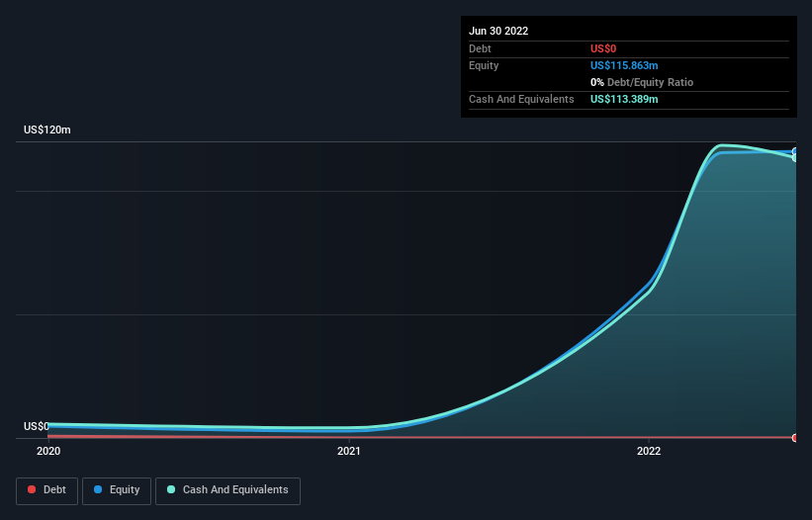
Task: Click the Debt row label in tooltip
Action: coord(480,48)
